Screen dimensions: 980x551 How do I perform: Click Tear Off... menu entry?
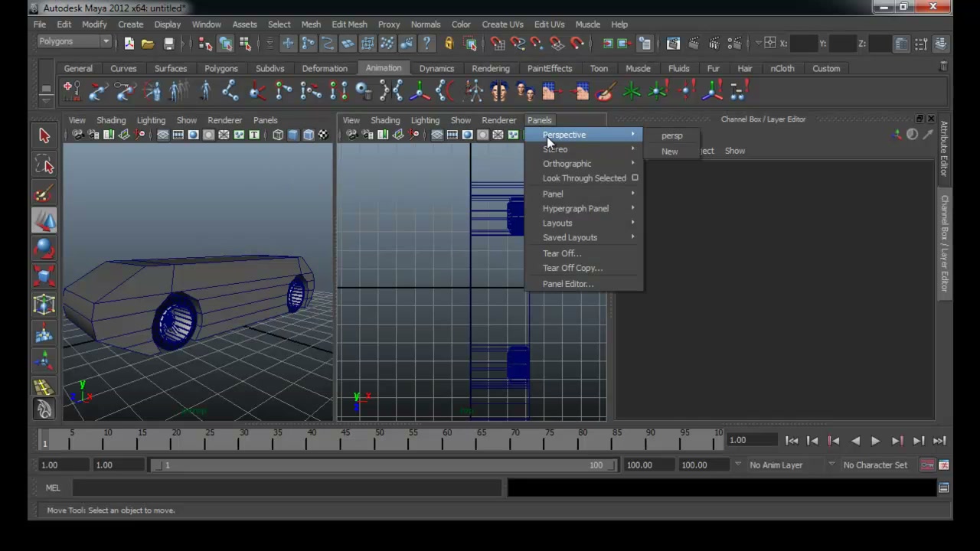point(562,253)
